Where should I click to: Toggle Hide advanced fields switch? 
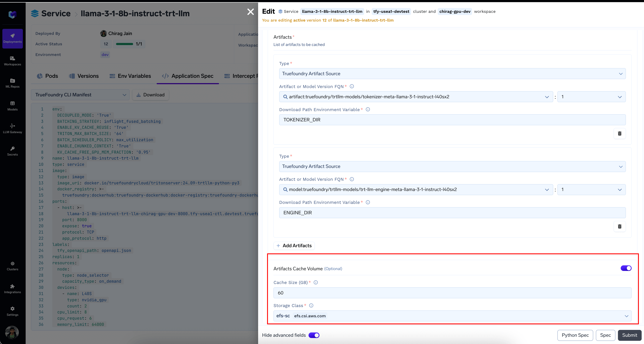tap(314, 335)
